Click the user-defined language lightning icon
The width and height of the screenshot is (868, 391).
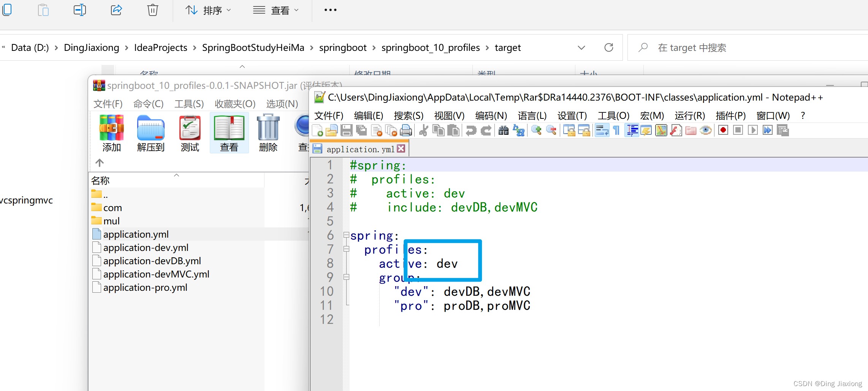click(x=646, y=131)
